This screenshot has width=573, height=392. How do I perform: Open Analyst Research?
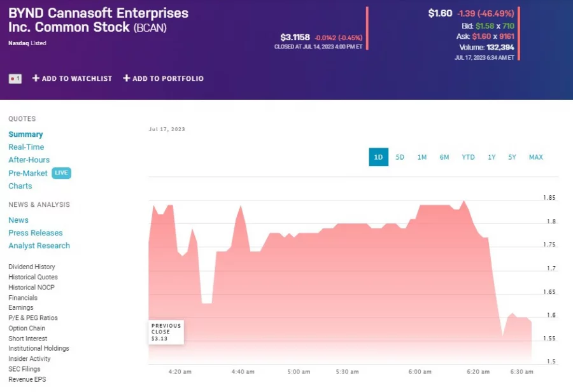[x=39, y=245]
